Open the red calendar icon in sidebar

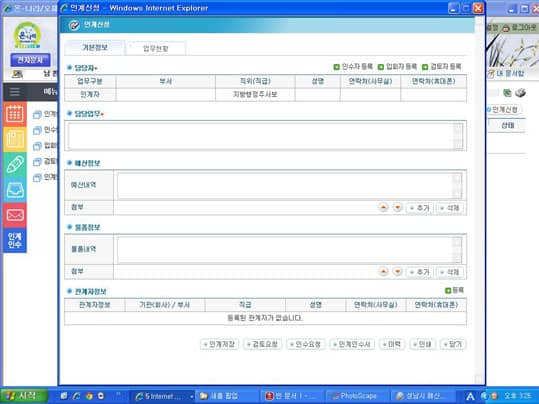tap(15, 114)
